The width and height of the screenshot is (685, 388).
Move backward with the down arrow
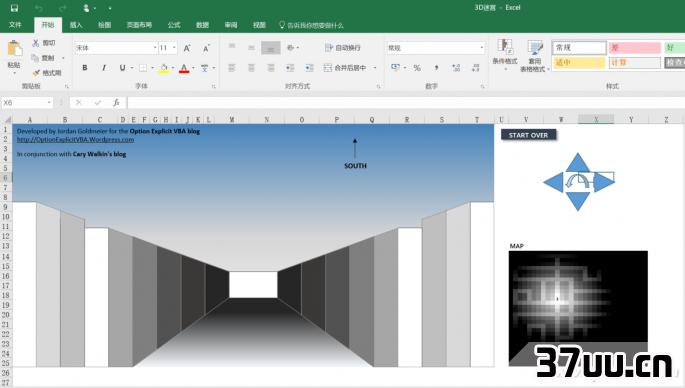tap(578, 202)
